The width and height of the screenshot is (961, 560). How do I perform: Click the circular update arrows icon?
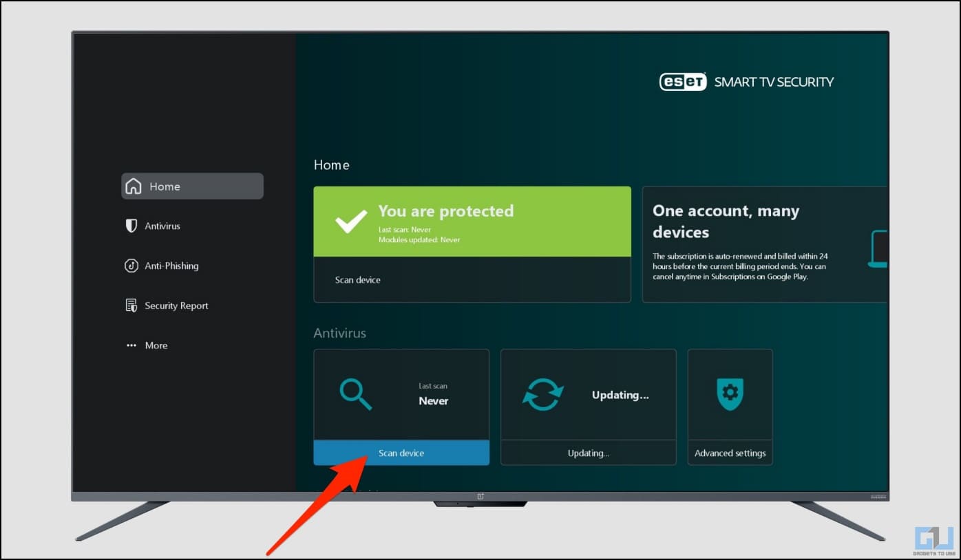(542, 395)
